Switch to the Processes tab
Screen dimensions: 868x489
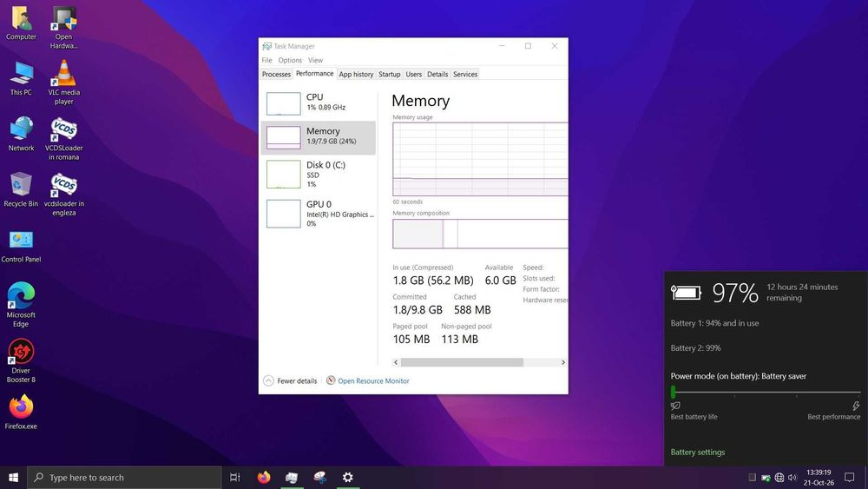[276, 74]
